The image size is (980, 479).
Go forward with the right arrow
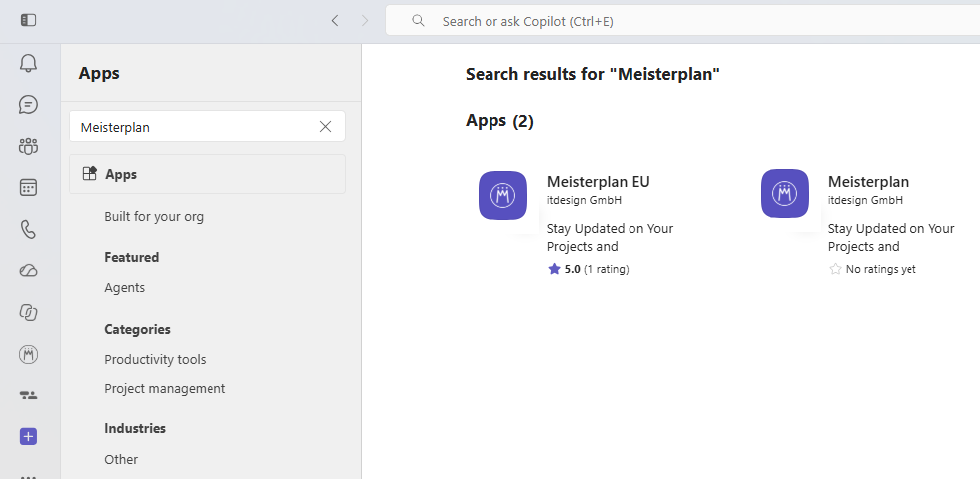(365, 21)
